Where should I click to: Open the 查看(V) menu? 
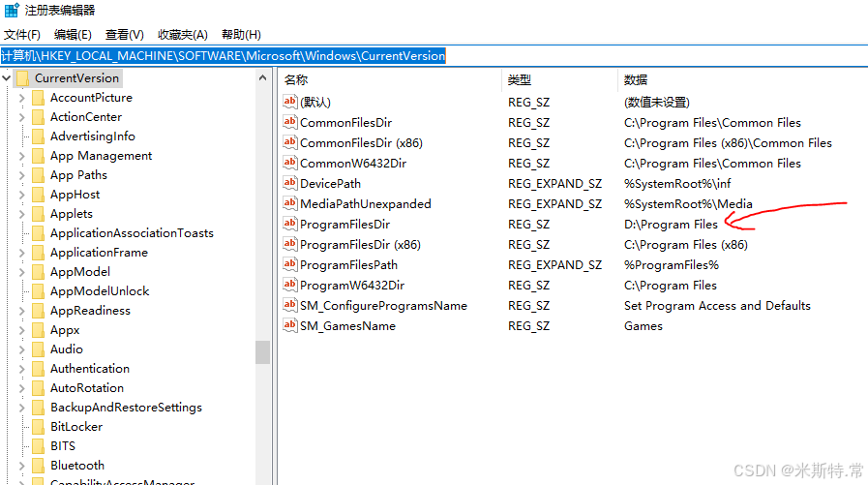tap(125, 35)
